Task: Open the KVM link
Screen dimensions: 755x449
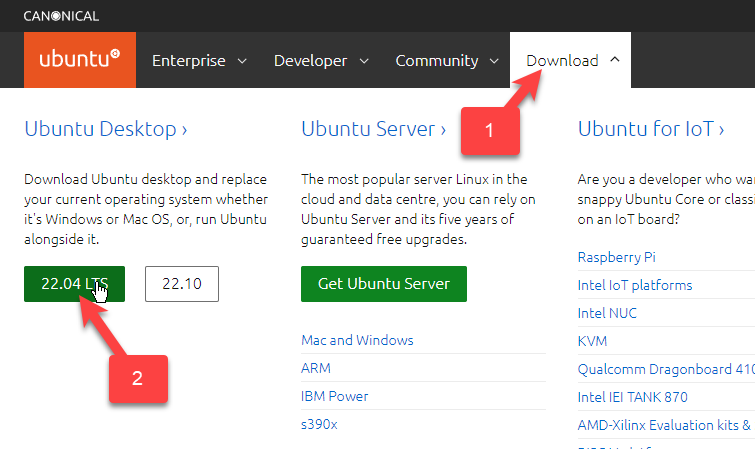Action: tap(592, 341)
